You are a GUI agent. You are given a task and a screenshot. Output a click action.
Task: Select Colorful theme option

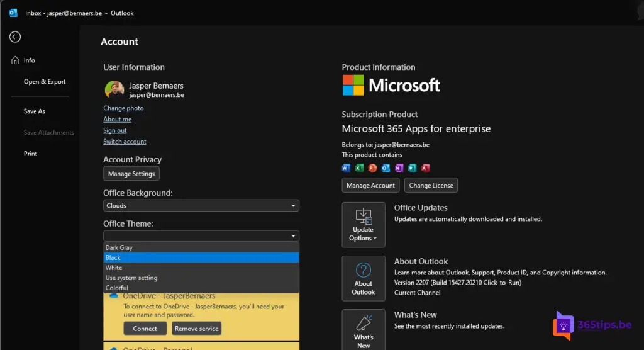201,288
